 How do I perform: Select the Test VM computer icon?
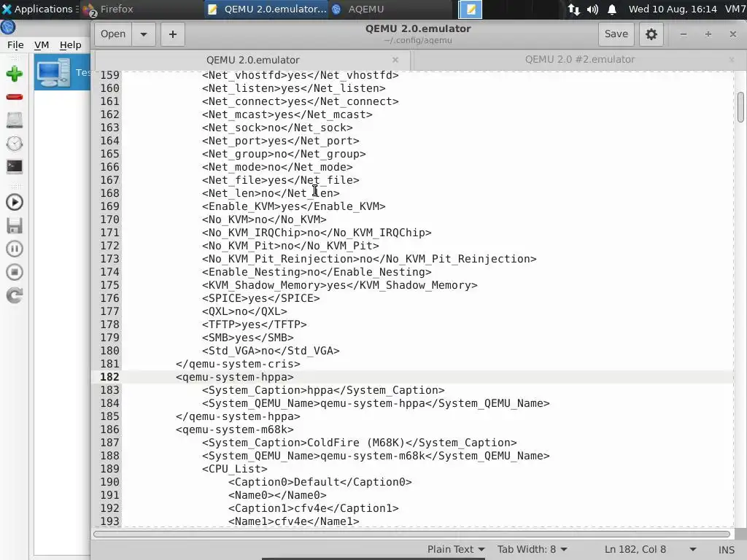(x=53, y=72)
